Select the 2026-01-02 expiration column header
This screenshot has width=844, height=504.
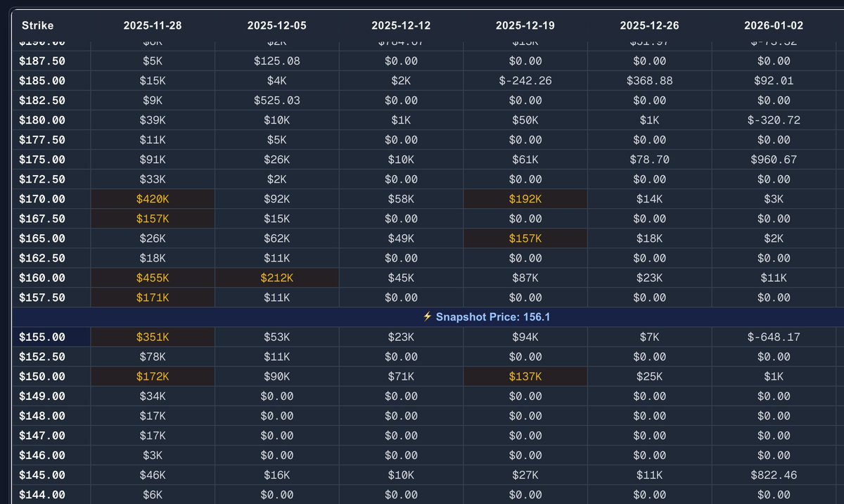(x=774, y=25)
